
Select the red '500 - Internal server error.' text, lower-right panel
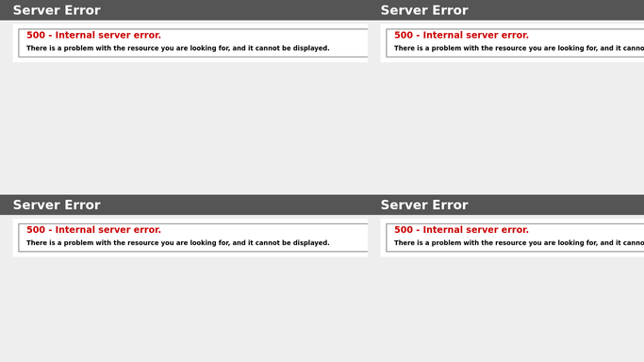(461, 229)
